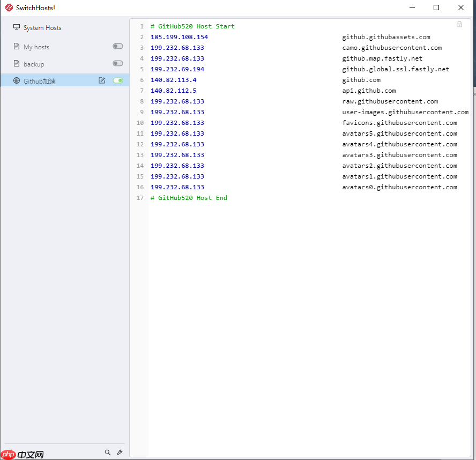This screenshot has width=476, height=460.
Task: Minimize the SwitchHosts window
Action: (412, 8)
